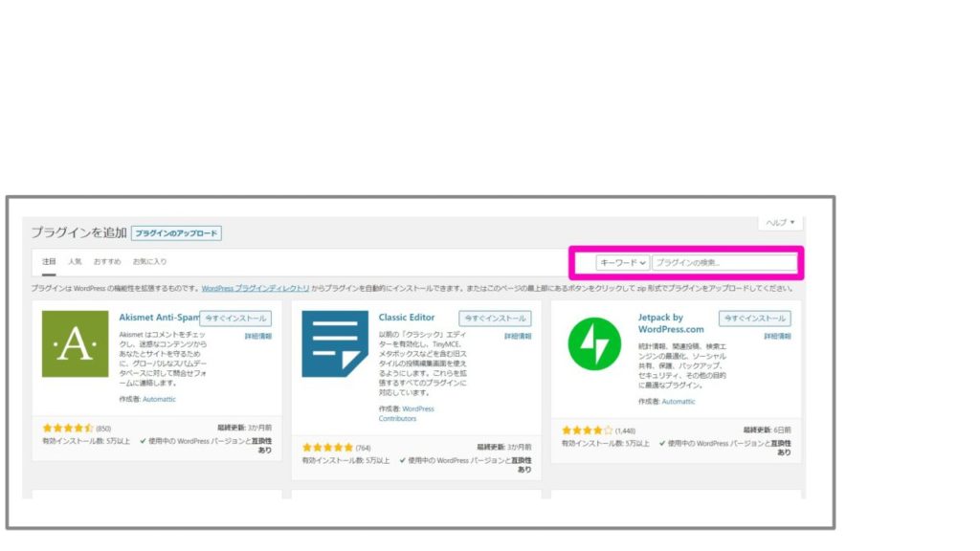
Task: Switch to the お気に入り tab
Action: [x=149, y=262]
